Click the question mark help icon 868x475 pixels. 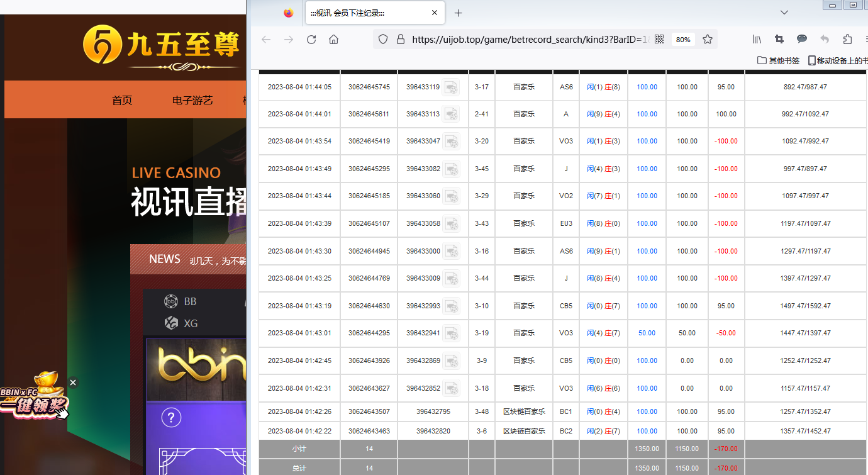point(171,417)
